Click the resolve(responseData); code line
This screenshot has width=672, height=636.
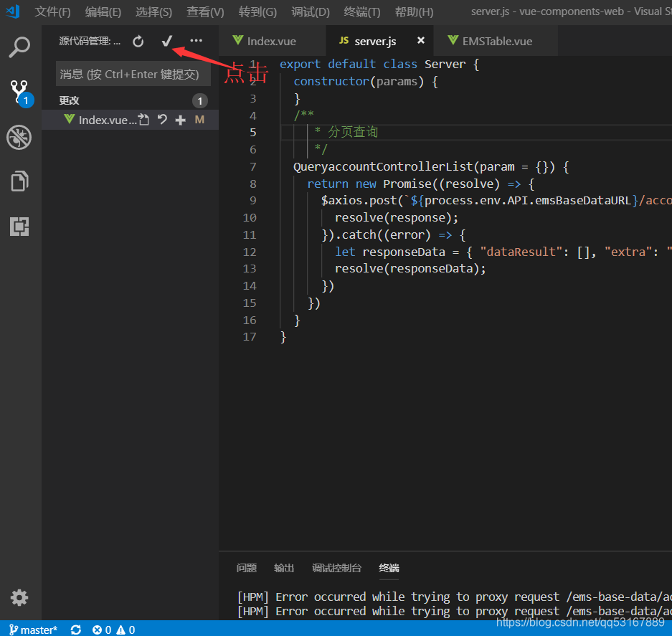[410, 269]
